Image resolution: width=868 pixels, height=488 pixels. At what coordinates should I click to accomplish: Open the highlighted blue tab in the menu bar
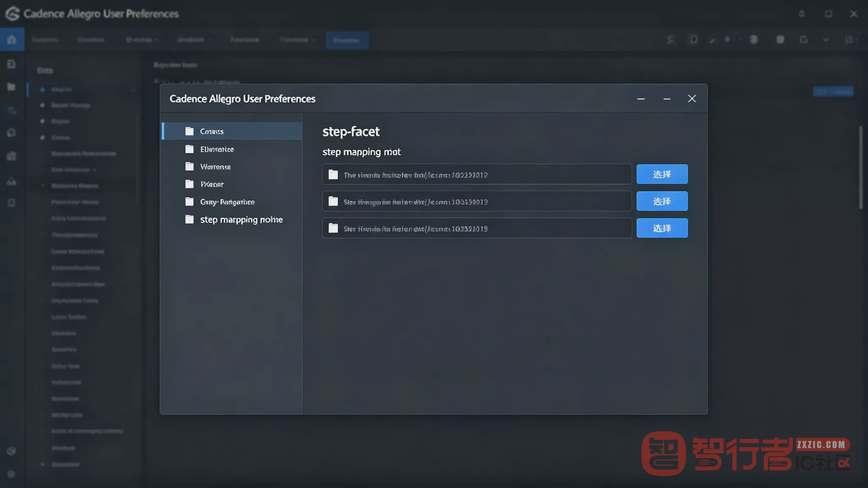click(347, 40)
